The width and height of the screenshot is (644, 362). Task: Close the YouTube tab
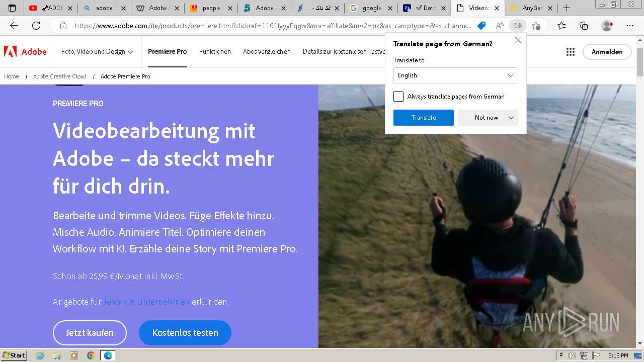pyautogui.click(x=70, y=8)
